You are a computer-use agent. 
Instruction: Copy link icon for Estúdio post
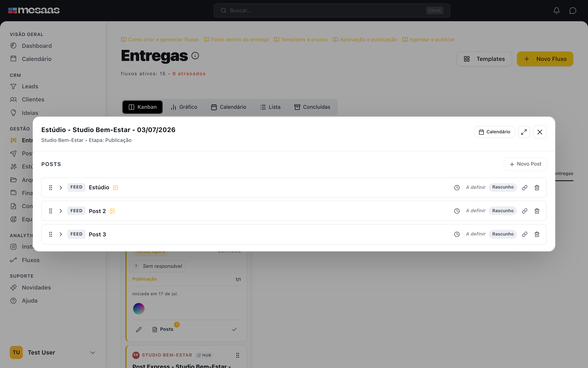pyautogui.click(x=525, y=187)
